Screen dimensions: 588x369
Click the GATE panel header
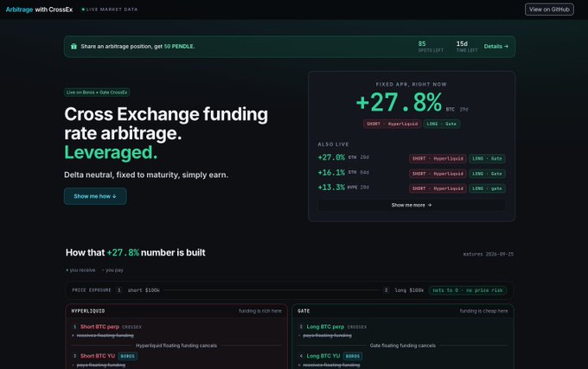point(403,311)
